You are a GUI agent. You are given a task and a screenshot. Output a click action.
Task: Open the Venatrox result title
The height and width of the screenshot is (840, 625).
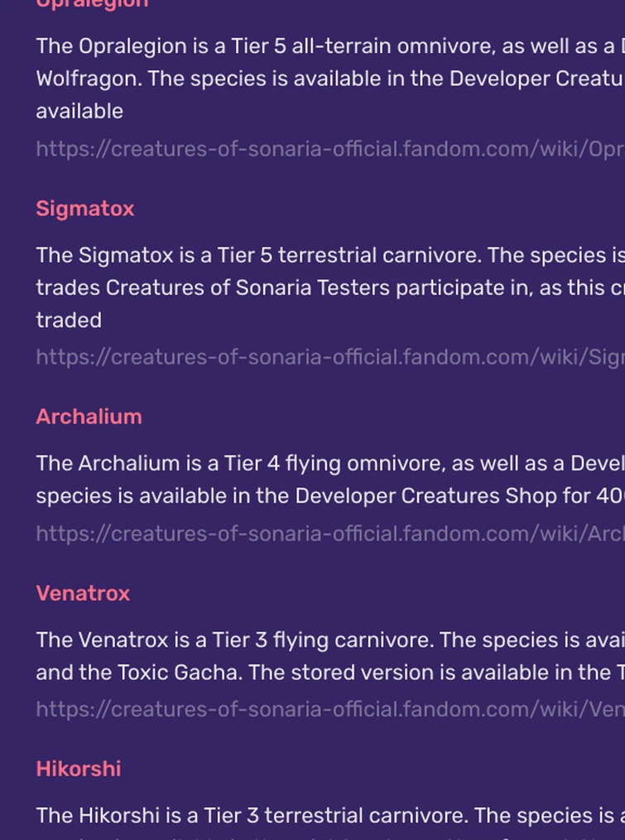(x=83, y=593)
